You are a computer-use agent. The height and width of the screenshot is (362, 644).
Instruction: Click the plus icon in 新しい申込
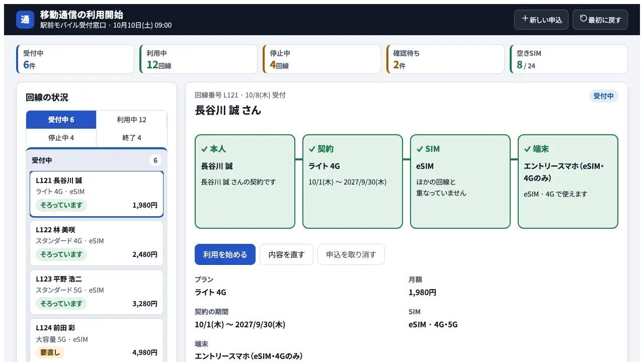pos(525,19)
